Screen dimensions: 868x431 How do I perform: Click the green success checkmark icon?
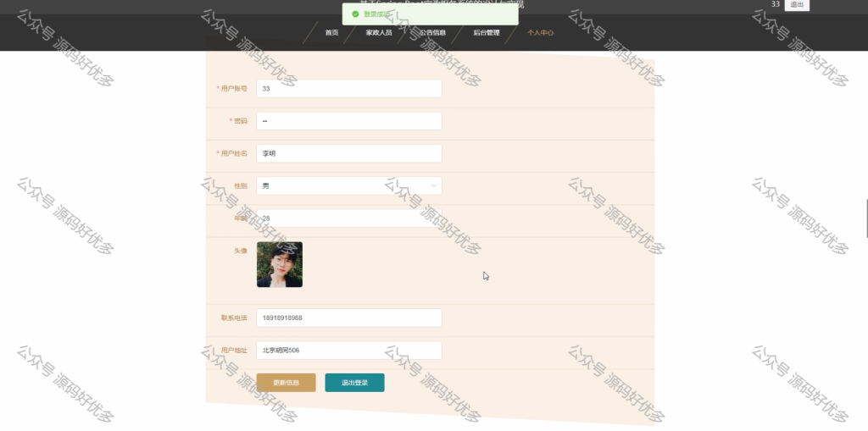[355, 14]
